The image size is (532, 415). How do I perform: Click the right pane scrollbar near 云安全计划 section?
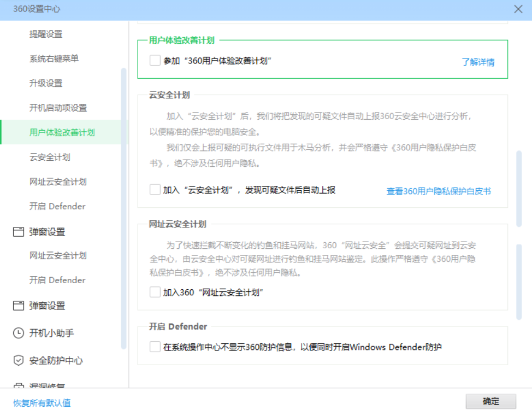coord(519,189)
